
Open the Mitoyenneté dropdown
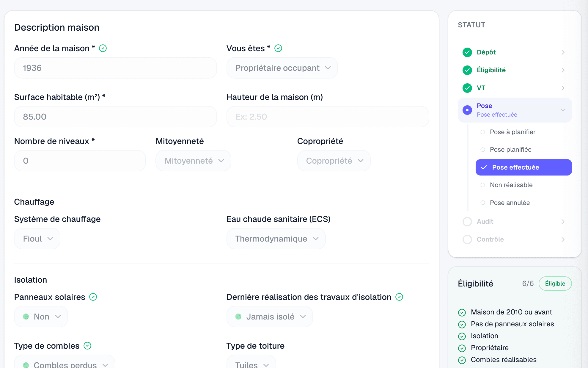coord(193,161)
